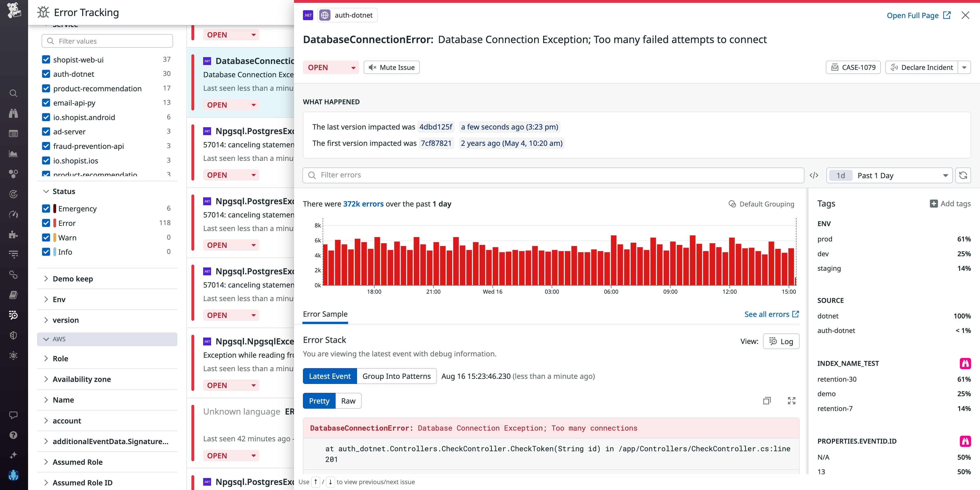Open the Declare Incident dropdown arrow
980x490 pixels.
pyautogui.click(x=964, y=67)
